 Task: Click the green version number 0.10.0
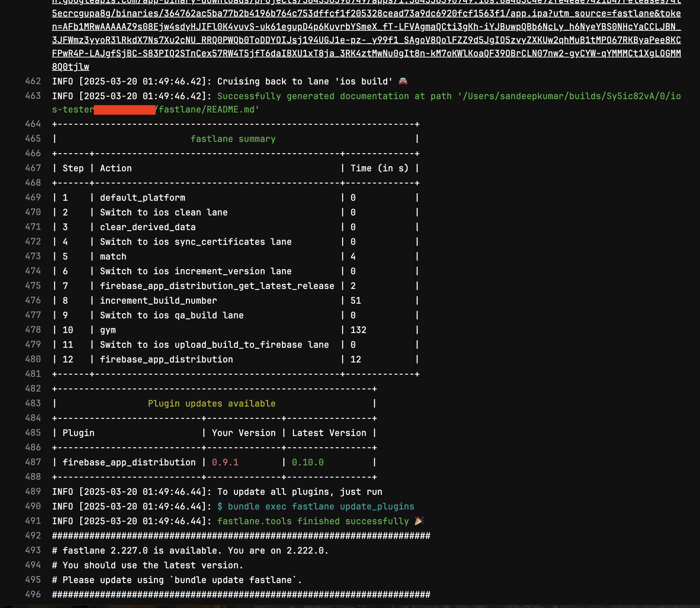[x=308, y=462]
